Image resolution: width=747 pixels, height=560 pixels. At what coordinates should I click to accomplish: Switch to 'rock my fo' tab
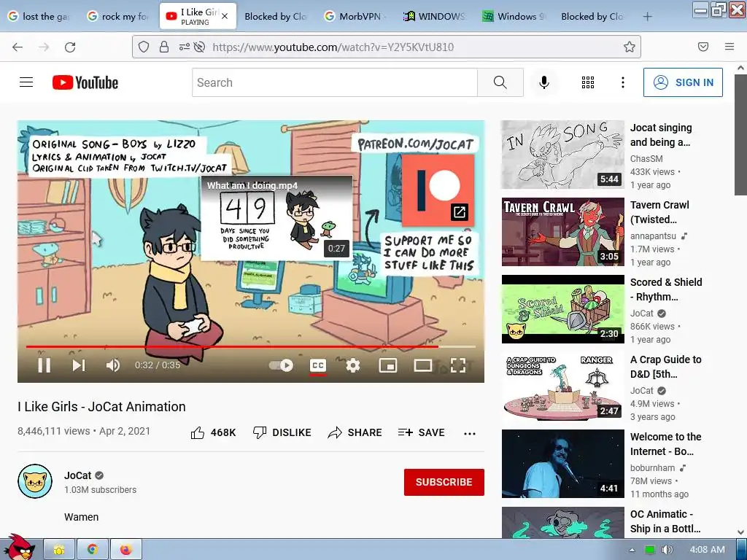[118, 16]
